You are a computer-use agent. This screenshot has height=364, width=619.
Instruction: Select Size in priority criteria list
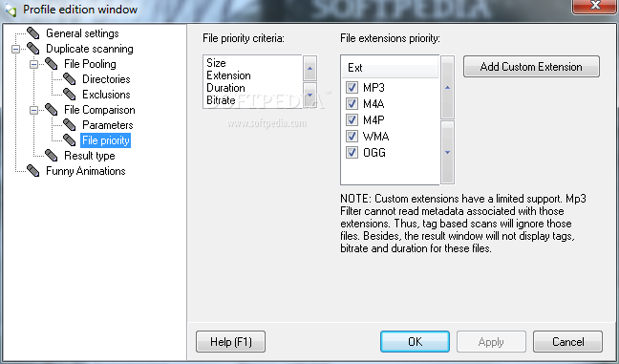pyautogui.click(x=216, y=63)
